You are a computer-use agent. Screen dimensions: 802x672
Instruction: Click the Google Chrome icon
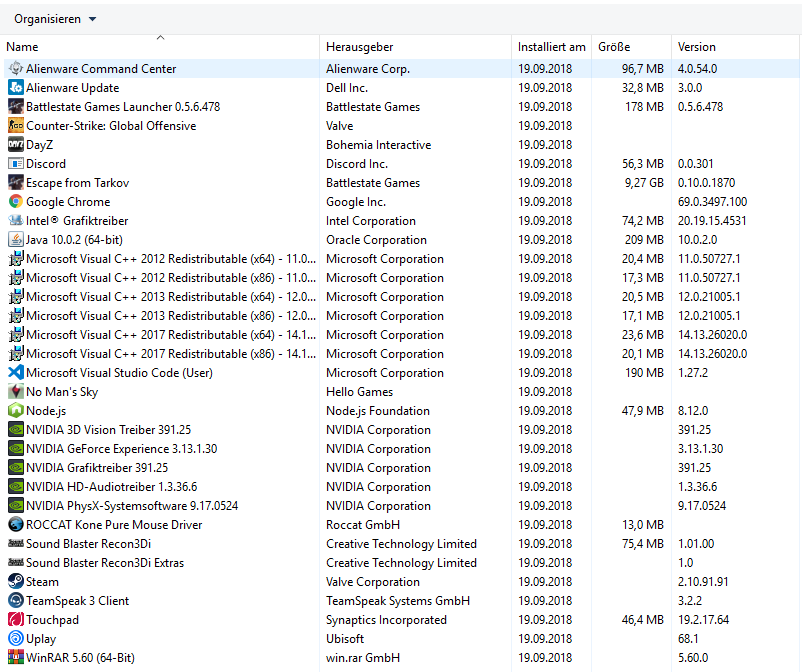tap(16, 201)
